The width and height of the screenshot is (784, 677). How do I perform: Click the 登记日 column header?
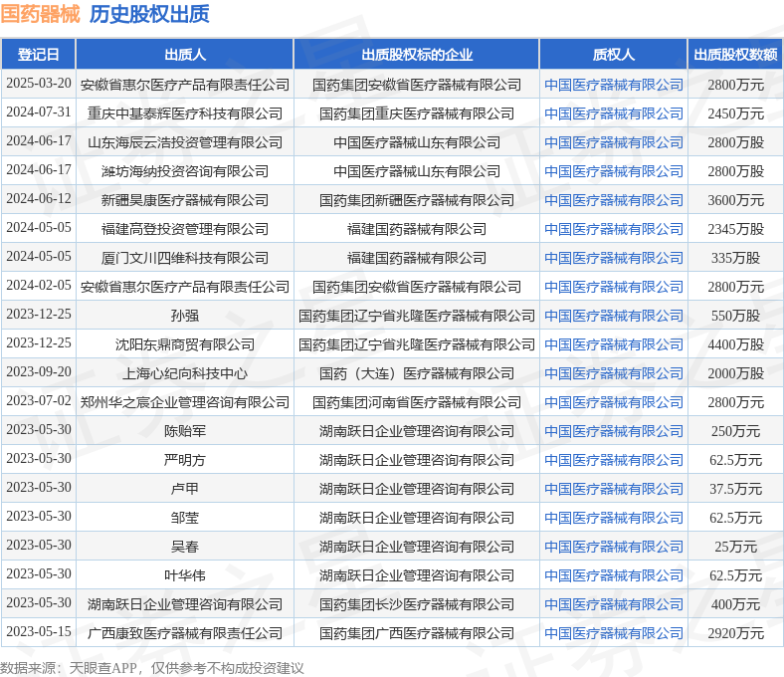pos(39,55)
